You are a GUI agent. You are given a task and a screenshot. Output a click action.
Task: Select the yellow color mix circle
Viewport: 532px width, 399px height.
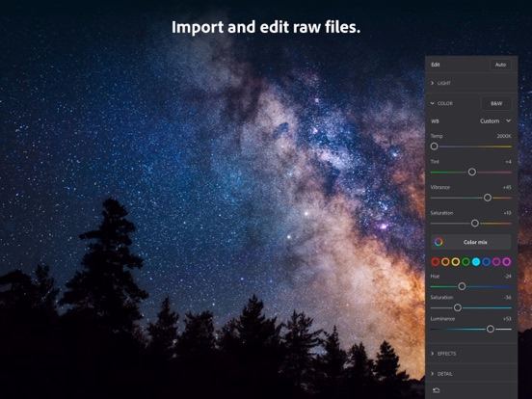456,261
